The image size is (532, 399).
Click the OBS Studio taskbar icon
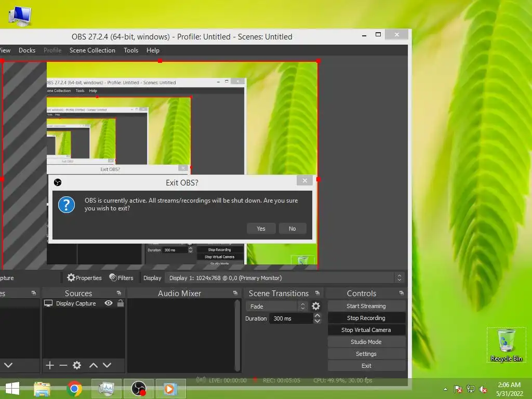pyautogui.click(x=138, y=389)
